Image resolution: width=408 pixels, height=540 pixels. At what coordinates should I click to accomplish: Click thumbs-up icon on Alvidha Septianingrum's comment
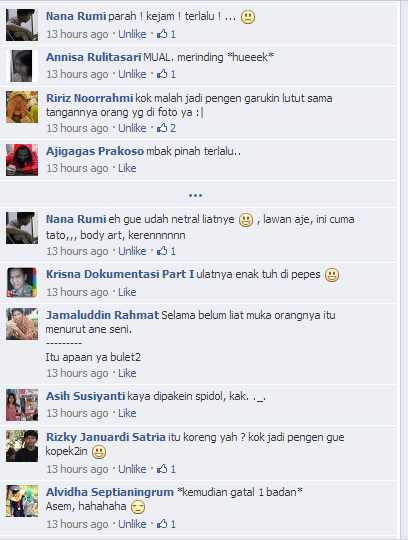coord(162,524)
